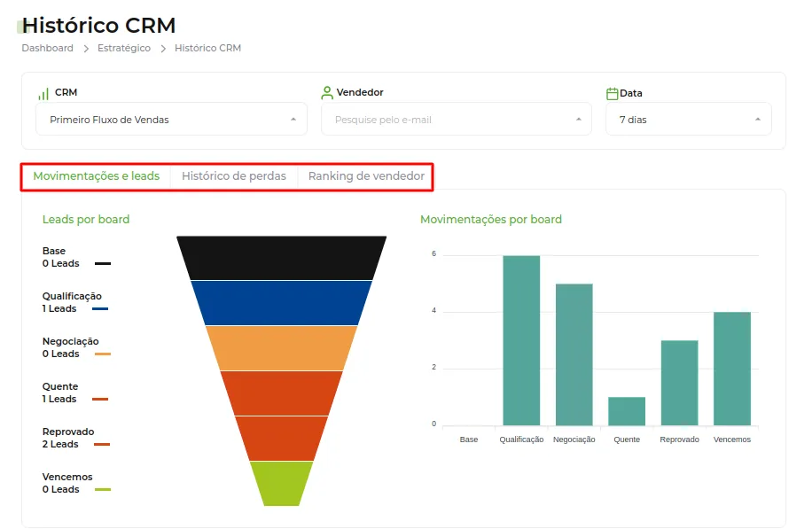Click the Base black legend swatch
The width and height of the screenshot is (812, 529).
click(103, 263)
